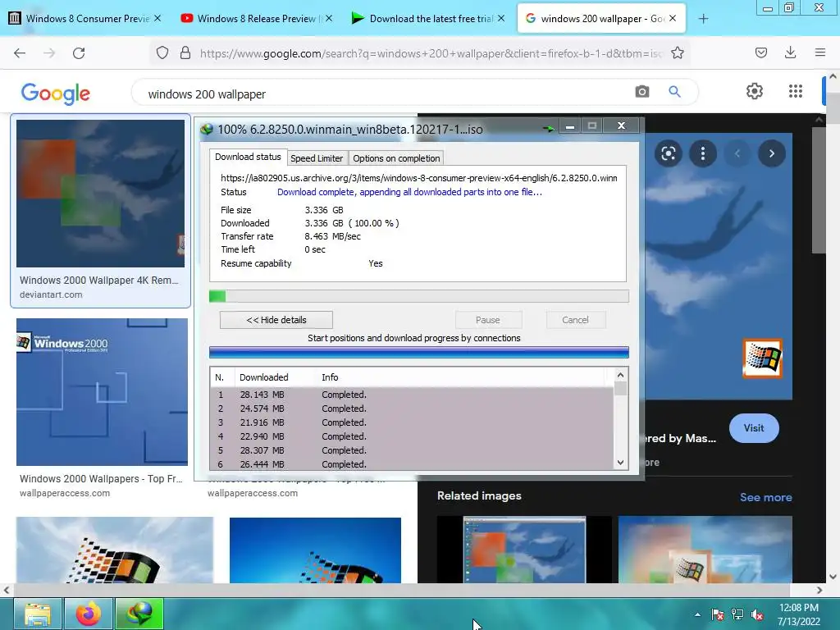Click the Downloaded column header
The height and width of the screenshot is (630, 840).
(275, 377)
